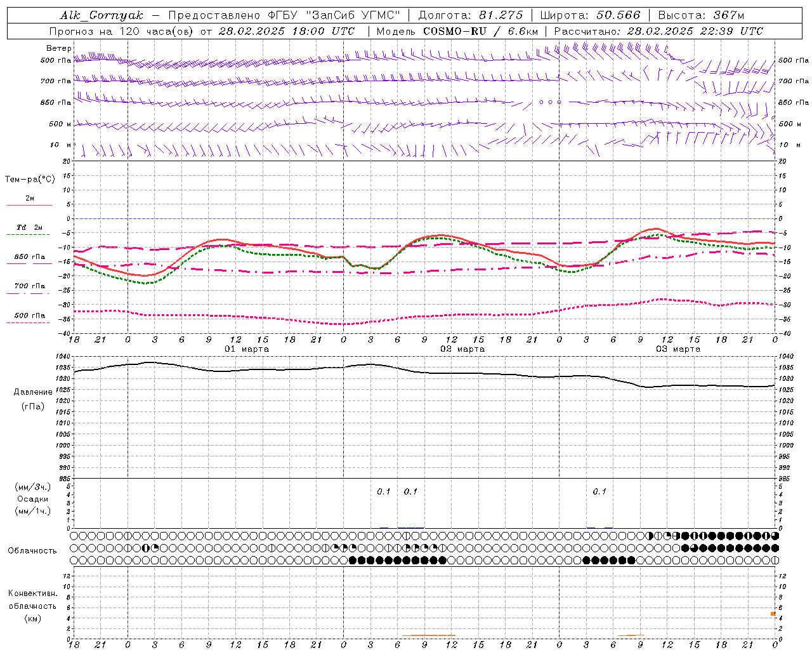Click the (мм/3ч.) precipitation unit label
812x650 pixels.
[x=32, y=487]
